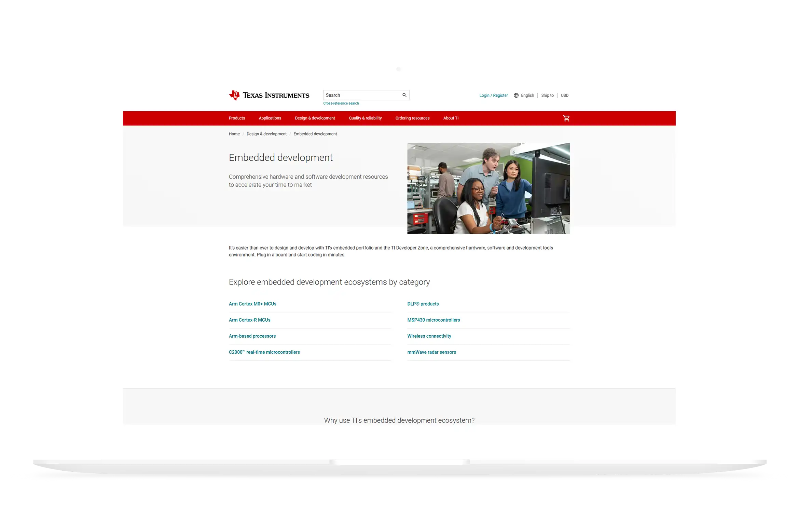Click the Texas Instruments logo
The height and width of the screenshot is (532, 798).
[x=269, y=95]
